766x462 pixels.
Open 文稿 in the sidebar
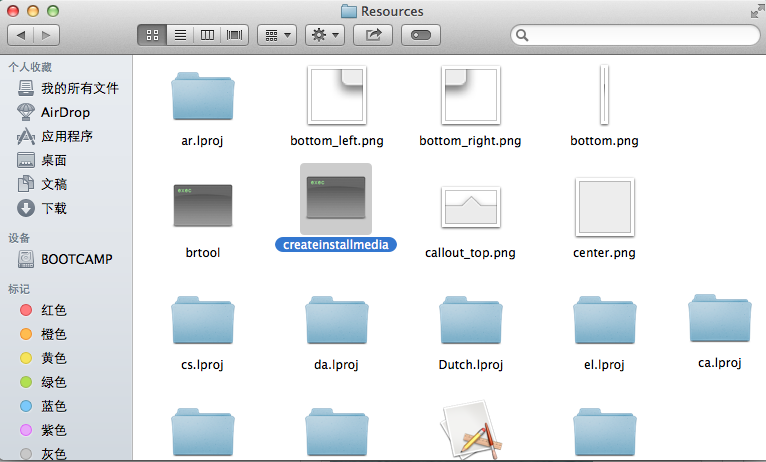coord(42,184)
